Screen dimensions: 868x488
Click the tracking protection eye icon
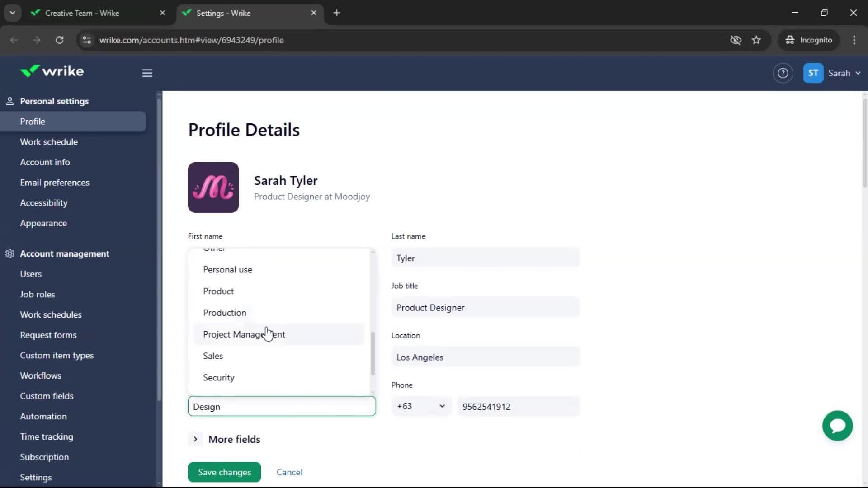point(736,40)
